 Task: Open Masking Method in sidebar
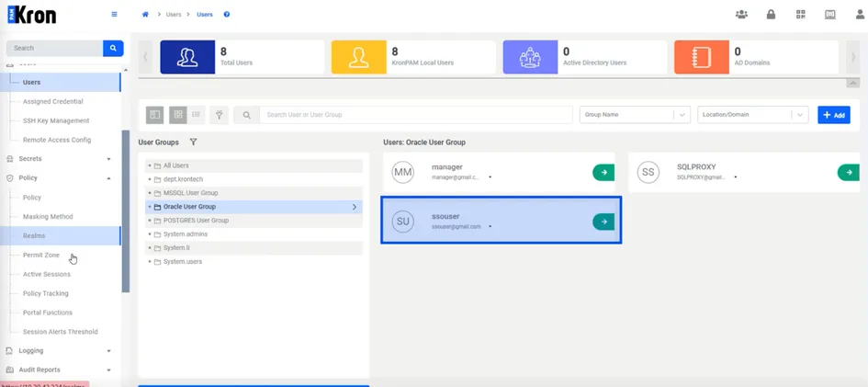click(x=48, y=217)
